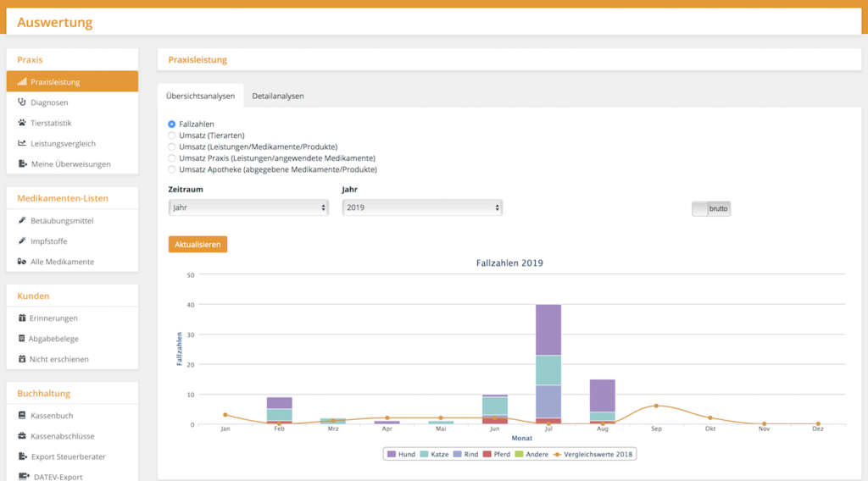Select the Umsatz (Tierarten) radio button

pyautogui.click(x=172, y=135)
